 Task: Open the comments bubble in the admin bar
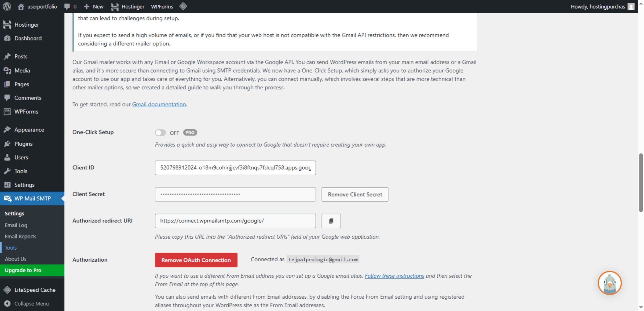tap(67, 6)
